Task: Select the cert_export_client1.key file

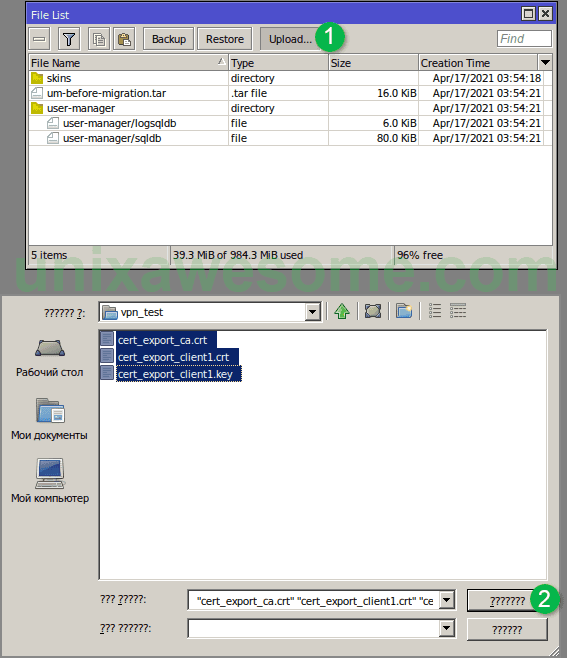Action: click(x=175, y=374)
